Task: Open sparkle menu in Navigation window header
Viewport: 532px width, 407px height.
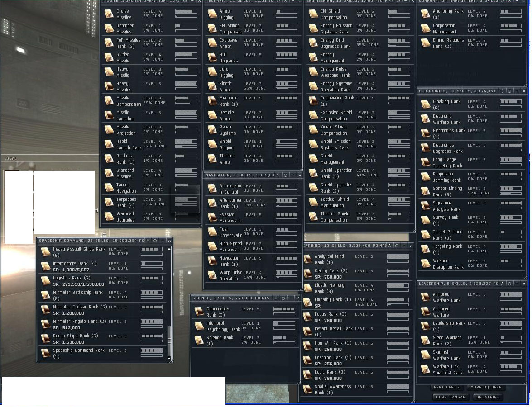Action: [x=278, y=175]
